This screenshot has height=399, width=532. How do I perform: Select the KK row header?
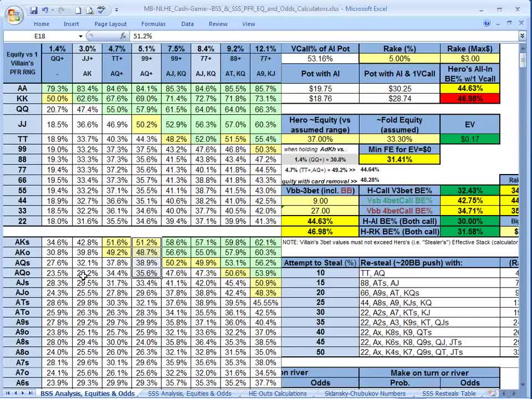(22, 99)
